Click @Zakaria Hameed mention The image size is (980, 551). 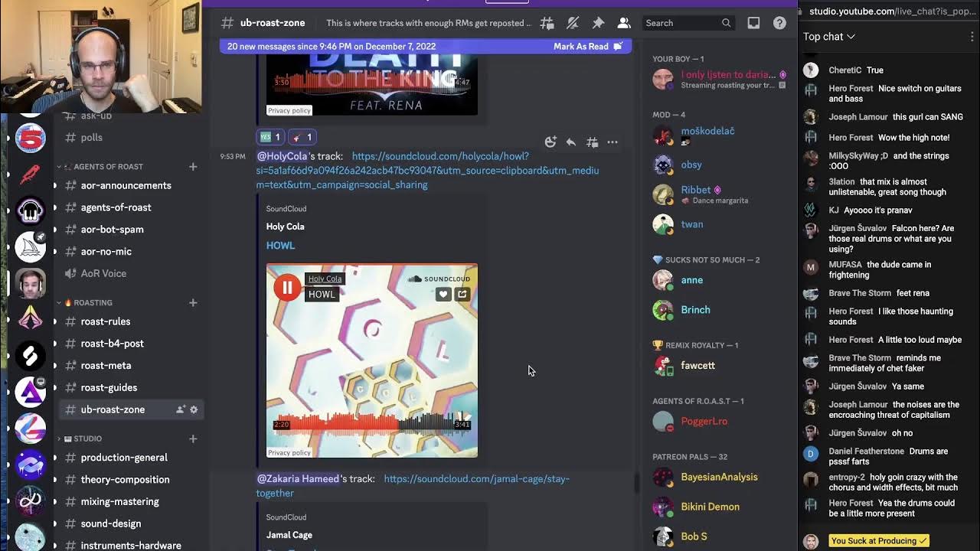pos(298,479)
